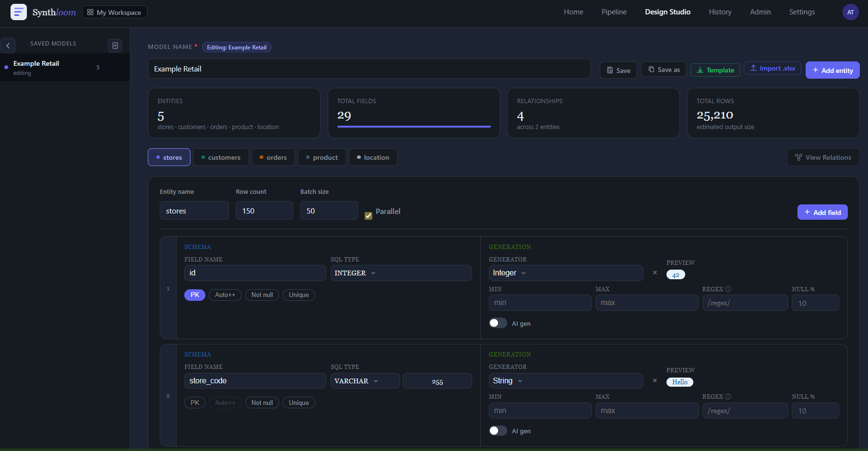The image size is (868, 451).
Task: Open the Pipeline nav item
Action: (x=614, y=12)
